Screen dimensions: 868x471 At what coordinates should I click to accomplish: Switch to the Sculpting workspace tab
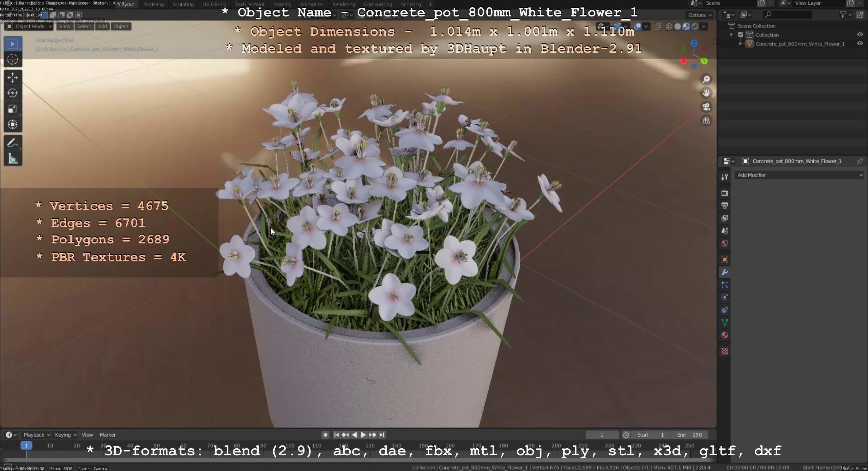click(x=183, y=4)
